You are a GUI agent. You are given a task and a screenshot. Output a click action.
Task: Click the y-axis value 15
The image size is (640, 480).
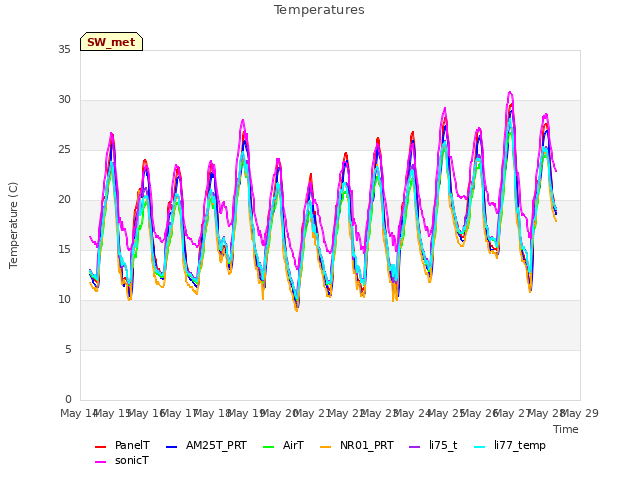64,249
